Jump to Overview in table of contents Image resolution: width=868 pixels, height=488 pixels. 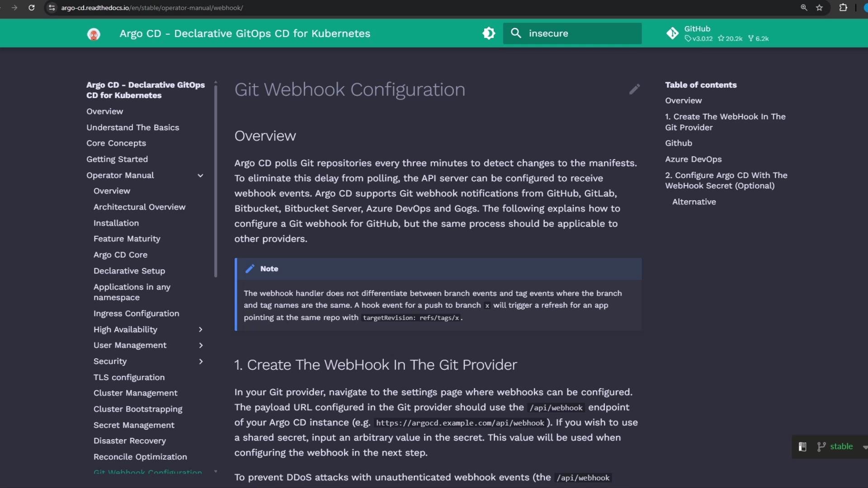point(683,100)
